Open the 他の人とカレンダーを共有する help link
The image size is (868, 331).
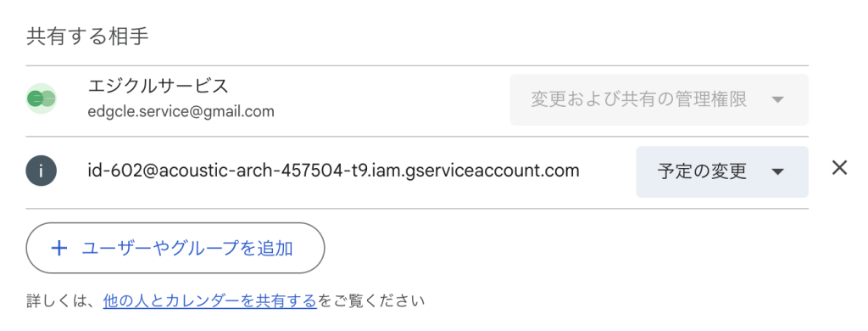[x=210, y=301]
